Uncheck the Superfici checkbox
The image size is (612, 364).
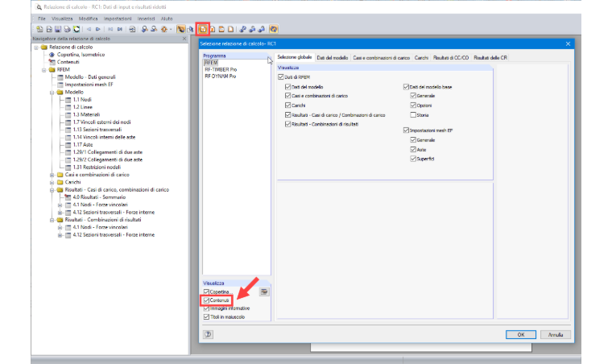[x=413, y=159]
